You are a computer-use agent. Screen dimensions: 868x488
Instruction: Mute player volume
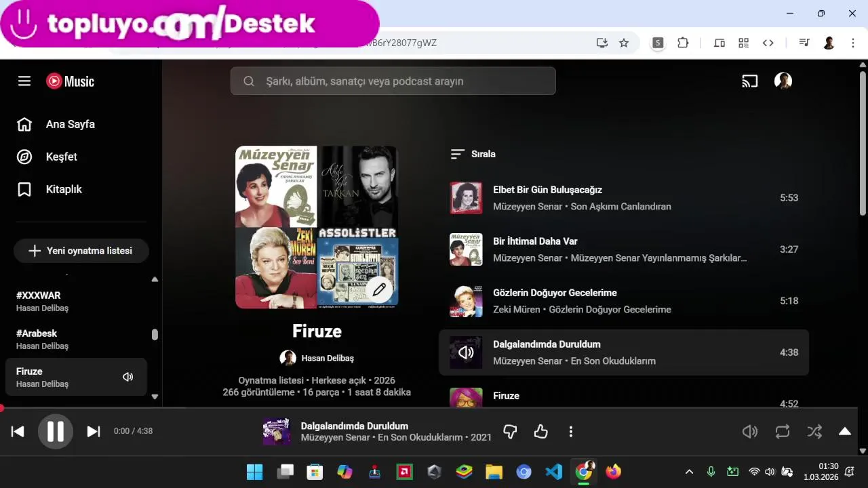(x=750, y=432)
